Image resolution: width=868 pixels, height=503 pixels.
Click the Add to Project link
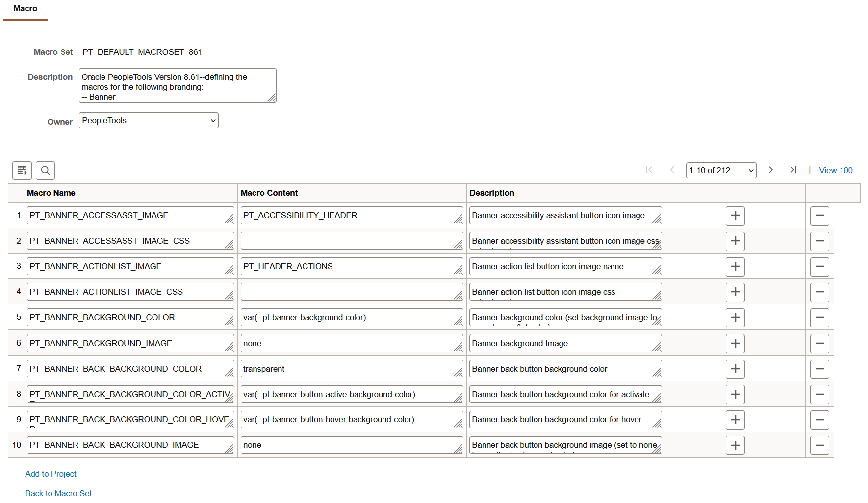(51, 474)
